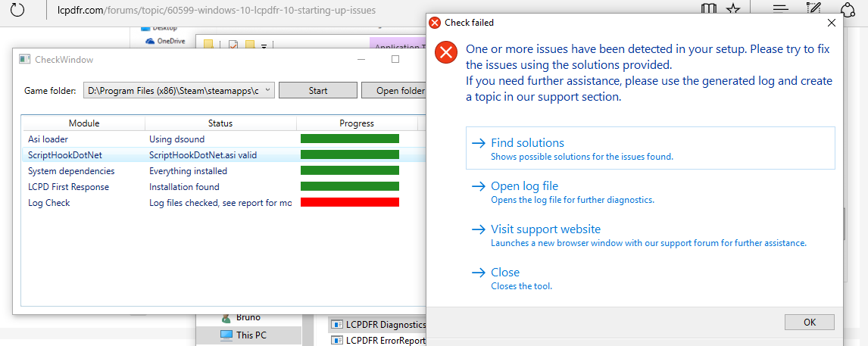Click the Open folder button

click(x=394, y=90)
